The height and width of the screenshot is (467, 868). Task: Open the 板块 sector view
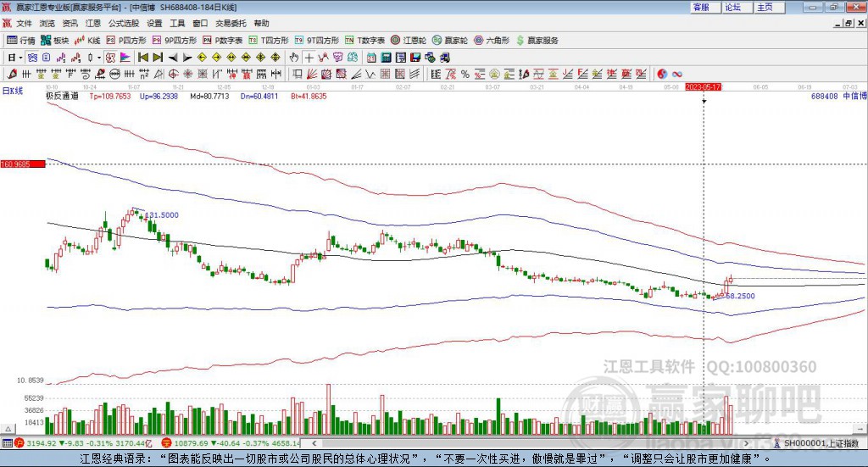pos(55,41)
